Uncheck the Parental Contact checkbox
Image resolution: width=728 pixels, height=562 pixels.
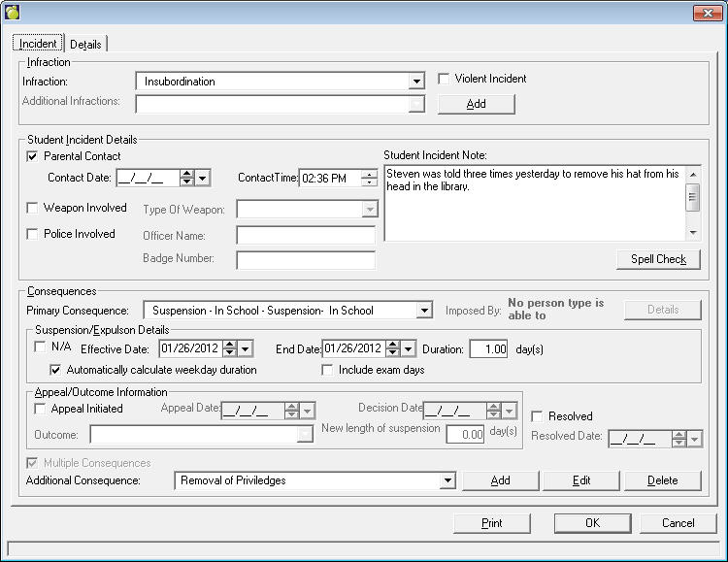(33, 156)
